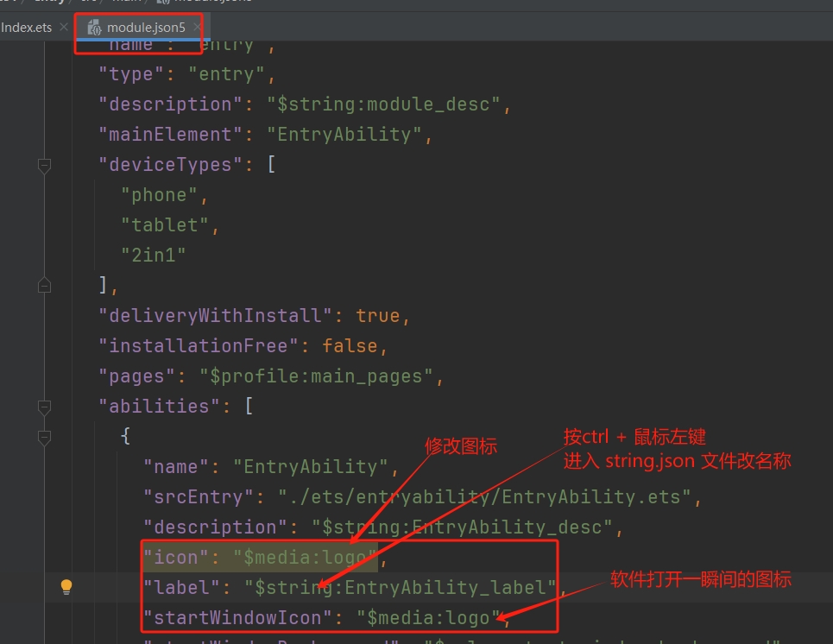Click fold end marker at deviceTypes closing bracket

coord(44,286)
